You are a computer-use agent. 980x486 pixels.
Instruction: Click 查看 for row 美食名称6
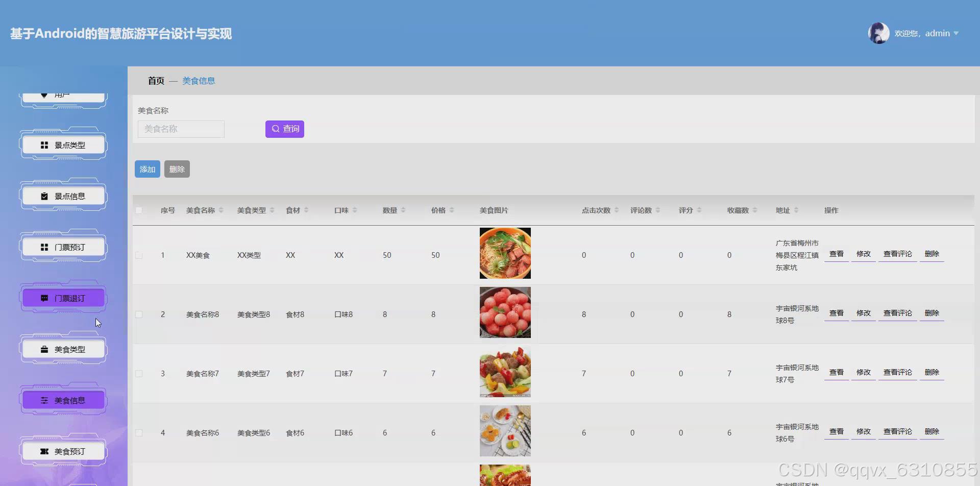coord(837,432)
